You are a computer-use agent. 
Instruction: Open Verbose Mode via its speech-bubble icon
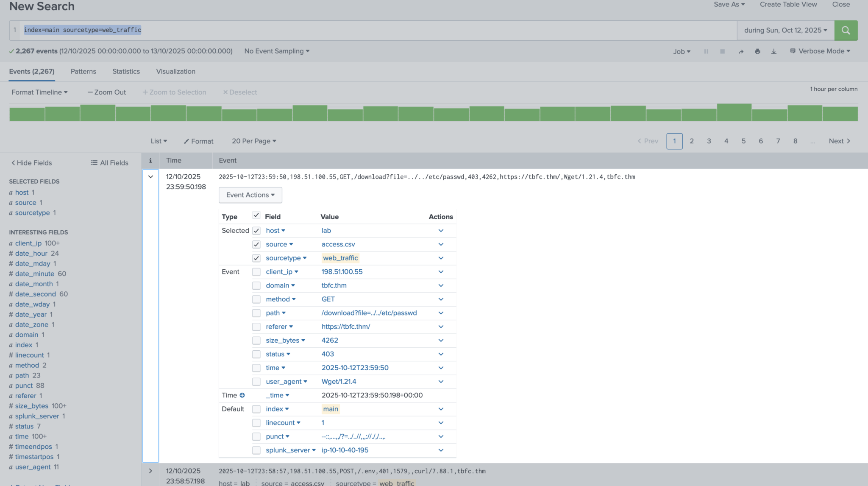[793, 51]
